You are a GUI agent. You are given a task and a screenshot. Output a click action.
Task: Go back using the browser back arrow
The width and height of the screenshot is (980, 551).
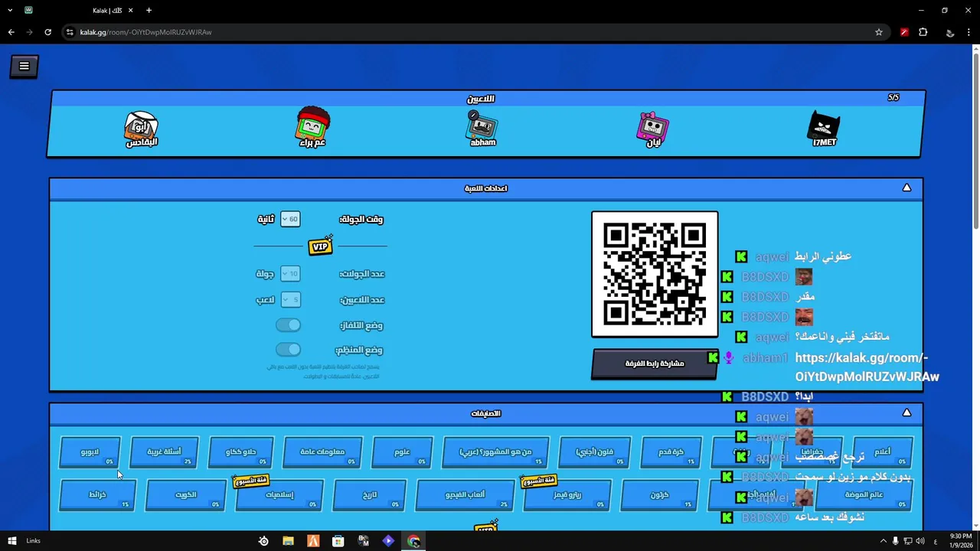(x=11, y=32)
